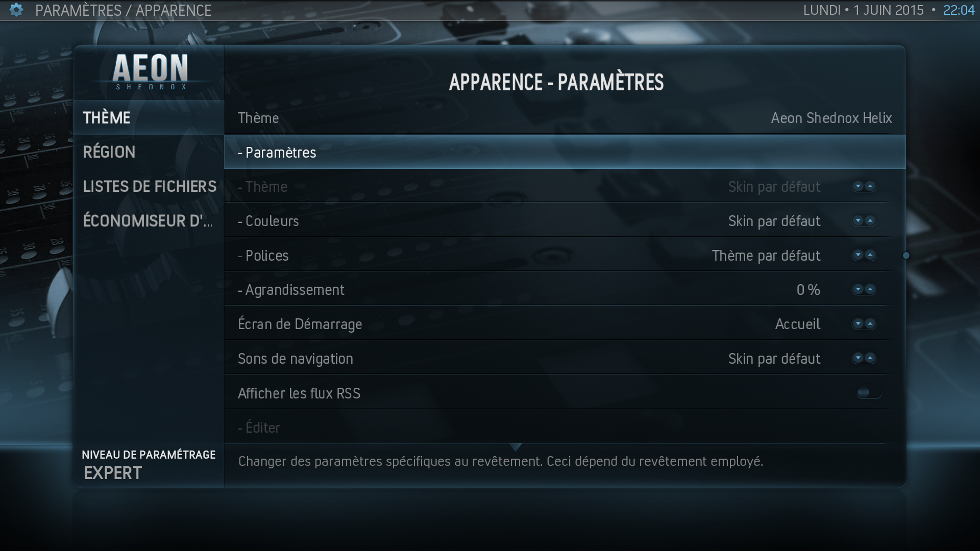This screenshot has width=980, height=551.
Task: Click the down arrow for Polices
Action: pyautogui.click(x=858, y=255)
